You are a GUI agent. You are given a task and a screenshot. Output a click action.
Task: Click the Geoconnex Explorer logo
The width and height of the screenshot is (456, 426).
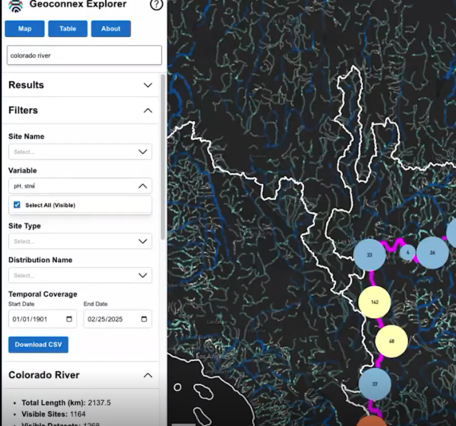(15, 6)
